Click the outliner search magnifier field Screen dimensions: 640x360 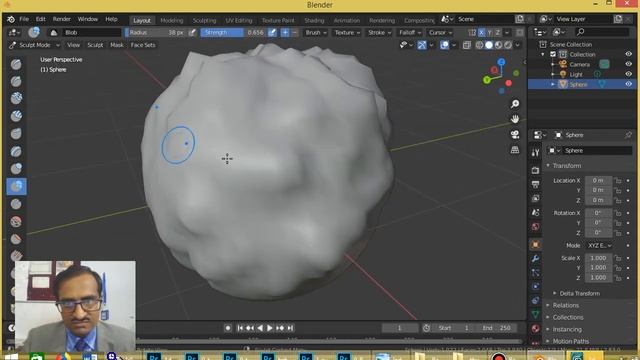602,32
